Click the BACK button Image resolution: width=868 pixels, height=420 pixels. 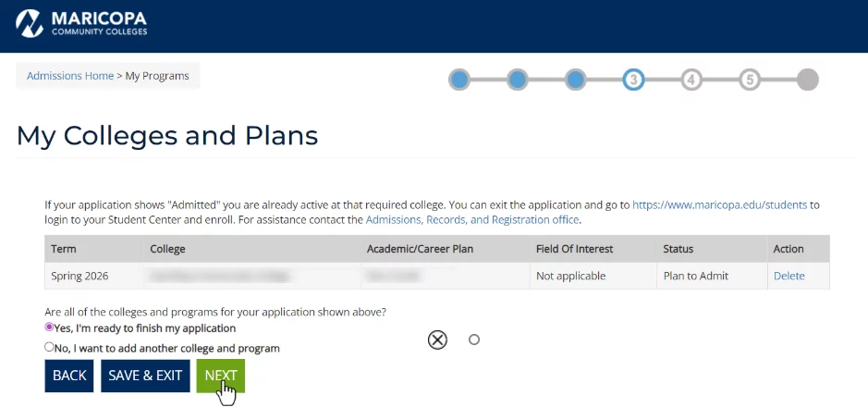(x=69, y=376)
